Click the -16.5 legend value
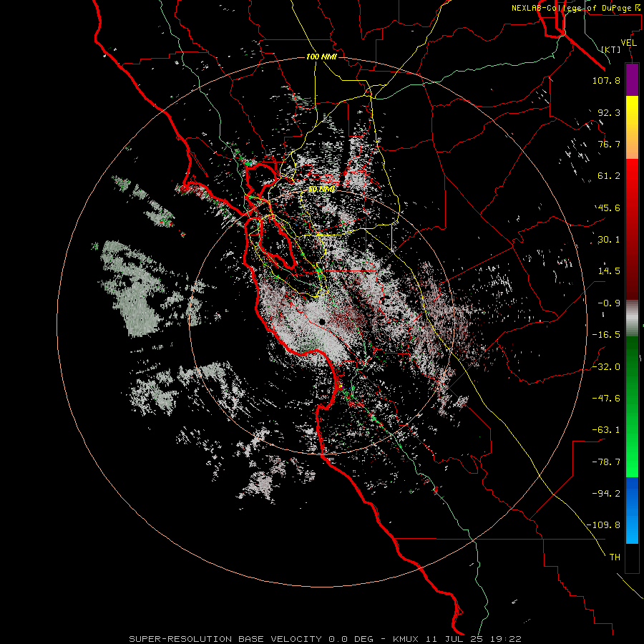Viewport: 644px width, 644px height. (606, 335)
